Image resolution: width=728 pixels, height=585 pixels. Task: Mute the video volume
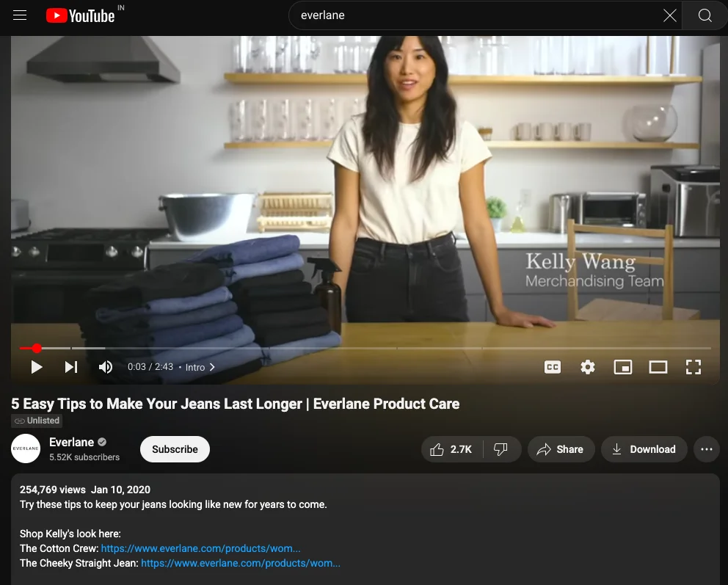[x=106, y=367]
